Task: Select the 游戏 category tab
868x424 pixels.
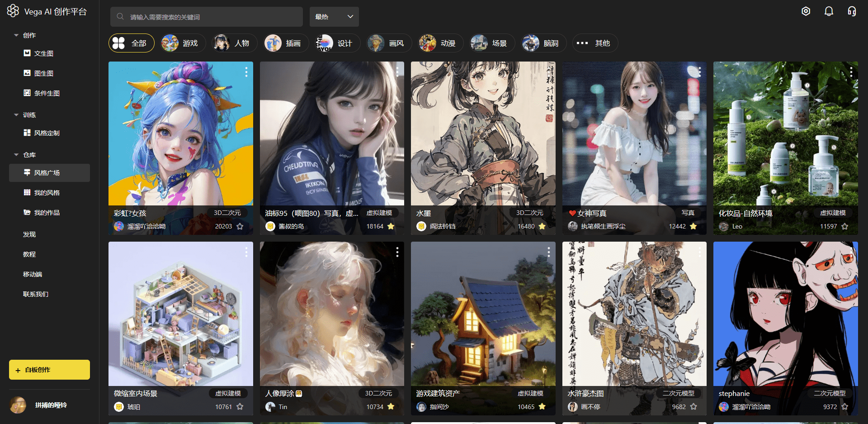Action: [183, 43]
